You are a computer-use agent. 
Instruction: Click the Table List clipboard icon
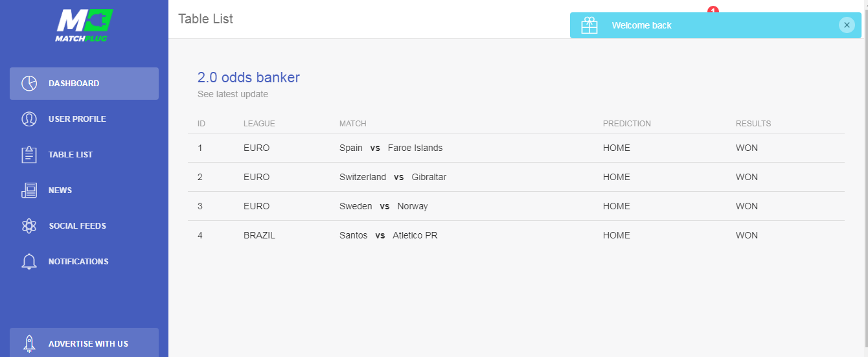29,155
